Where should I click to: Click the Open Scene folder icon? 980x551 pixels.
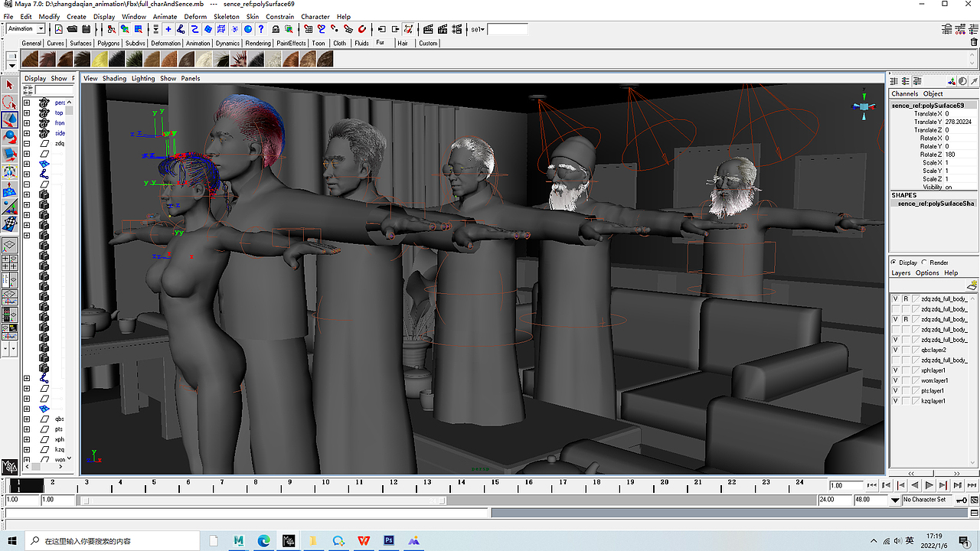pos(72,29)
